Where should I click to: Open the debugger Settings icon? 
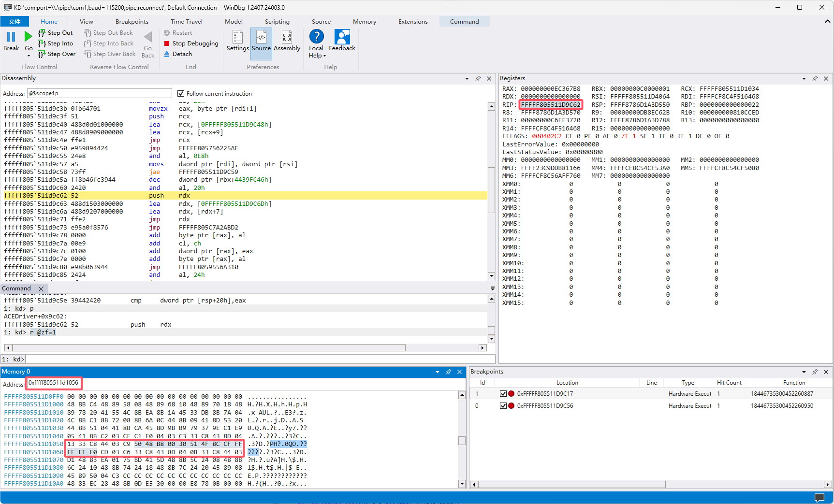(237, 37)
